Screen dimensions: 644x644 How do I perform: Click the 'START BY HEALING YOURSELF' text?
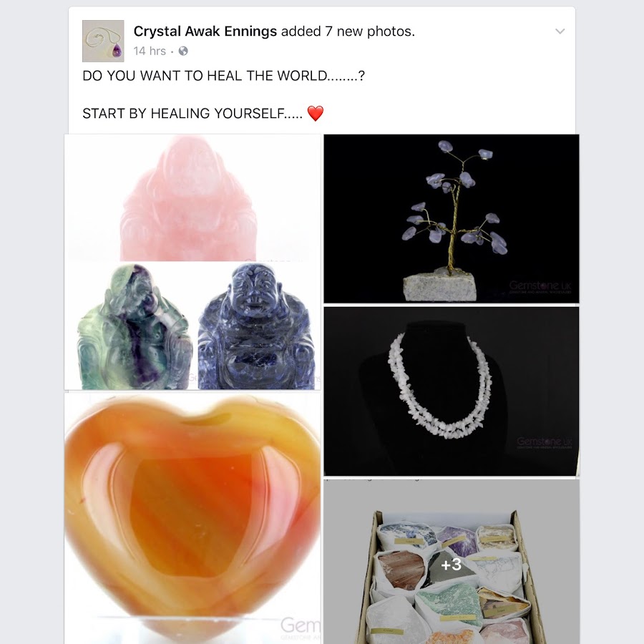192,113
